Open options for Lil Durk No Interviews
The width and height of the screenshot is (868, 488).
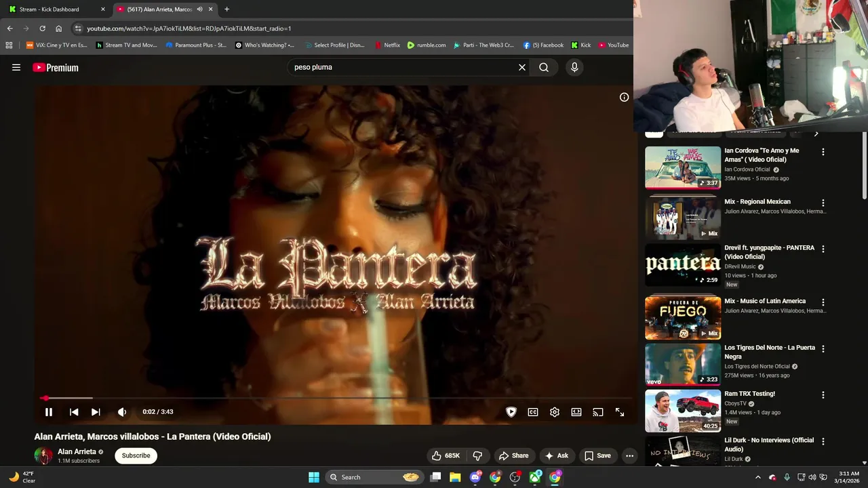click(823, 441)
